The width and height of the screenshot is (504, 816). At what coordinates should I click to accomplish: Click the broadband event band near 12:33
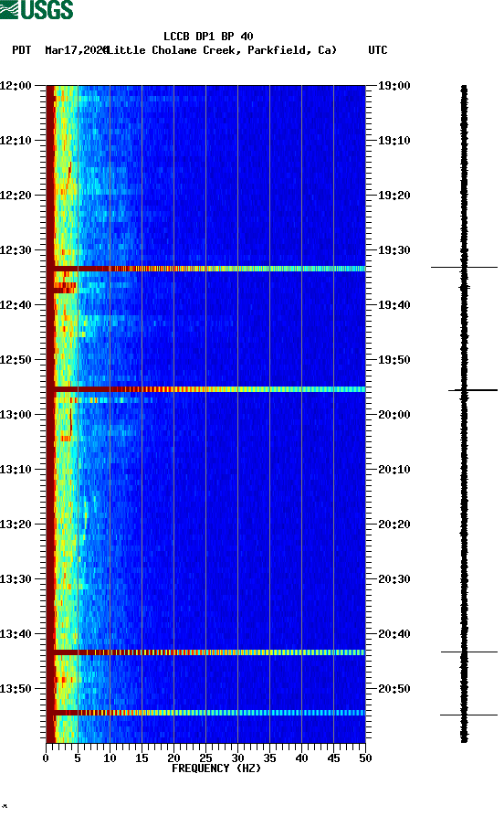(206, 269)
